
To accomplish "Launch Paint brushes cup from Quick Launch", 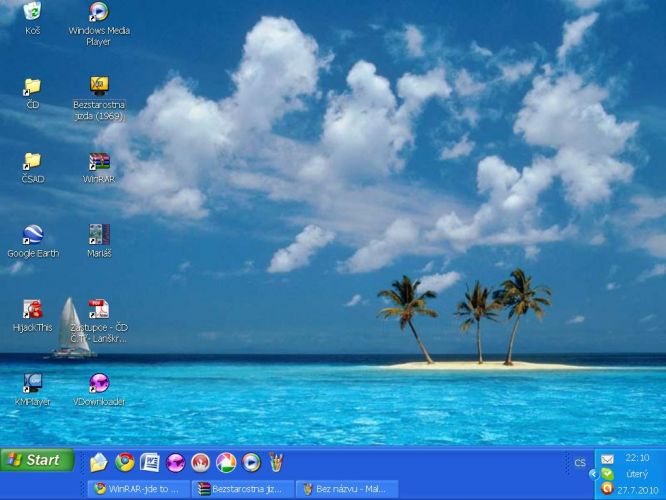I will [276, 462].
